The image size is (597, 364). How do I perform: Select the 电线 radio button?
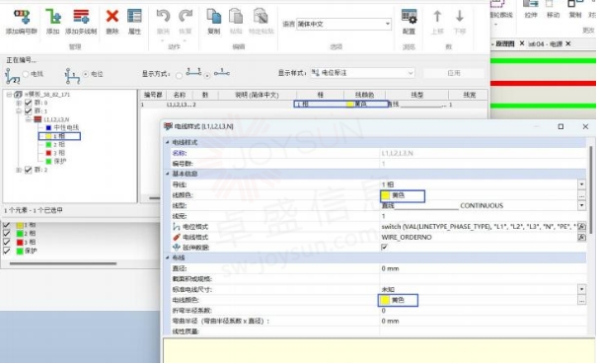(x=26, y=74)
